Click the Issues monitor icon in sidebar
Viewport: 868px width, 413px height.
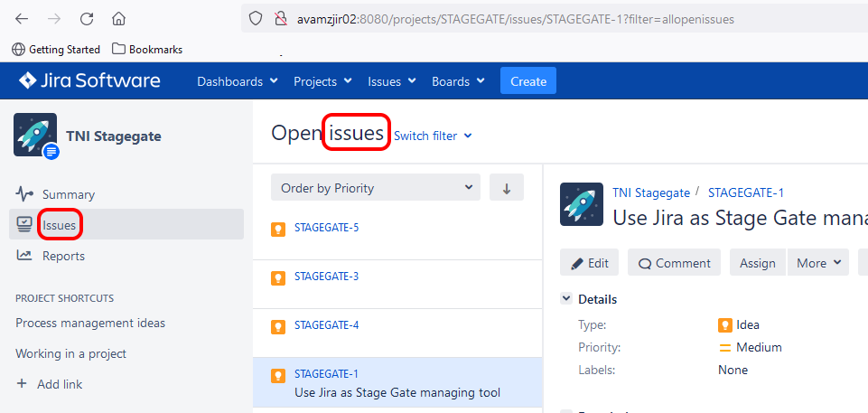[24, 225]
